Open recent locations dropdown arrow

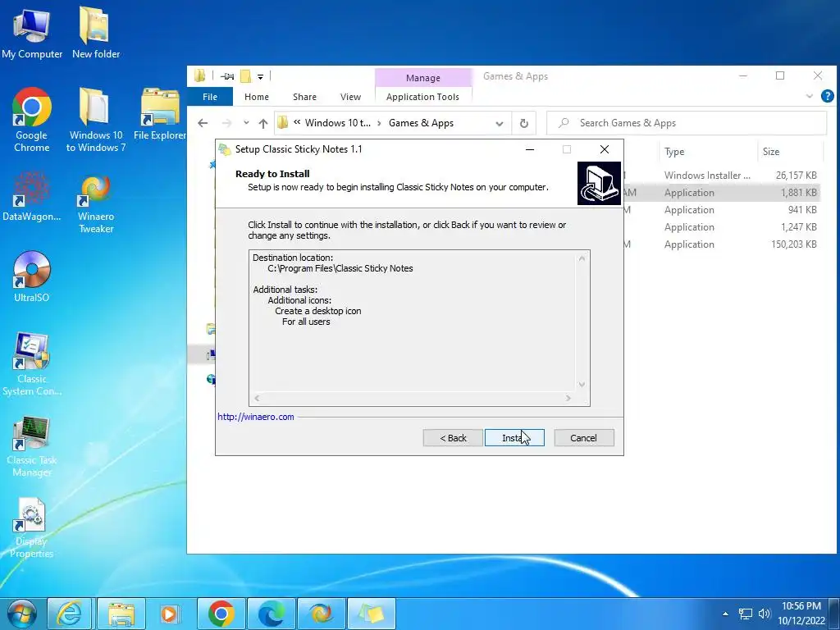coord(246,123)
